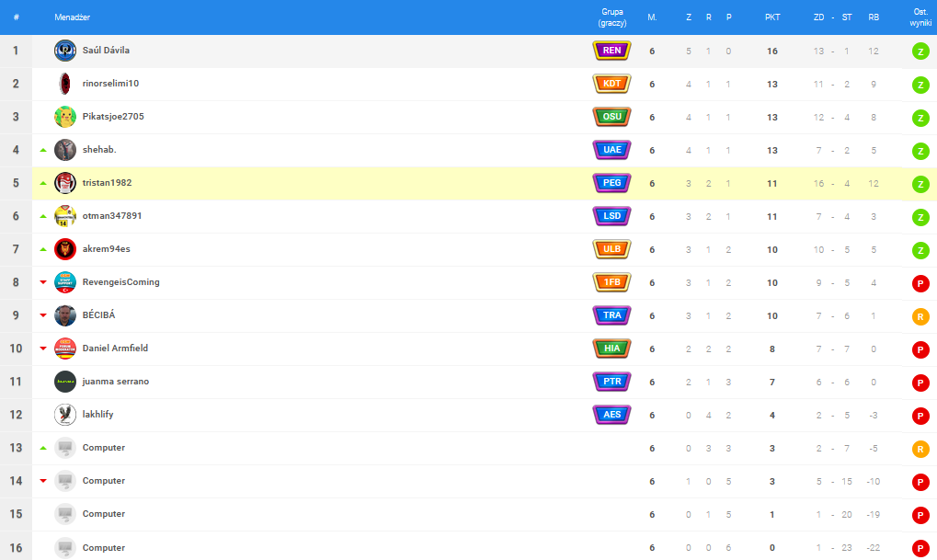
Task: Click the KDT group badge
Action: [611, 84]
